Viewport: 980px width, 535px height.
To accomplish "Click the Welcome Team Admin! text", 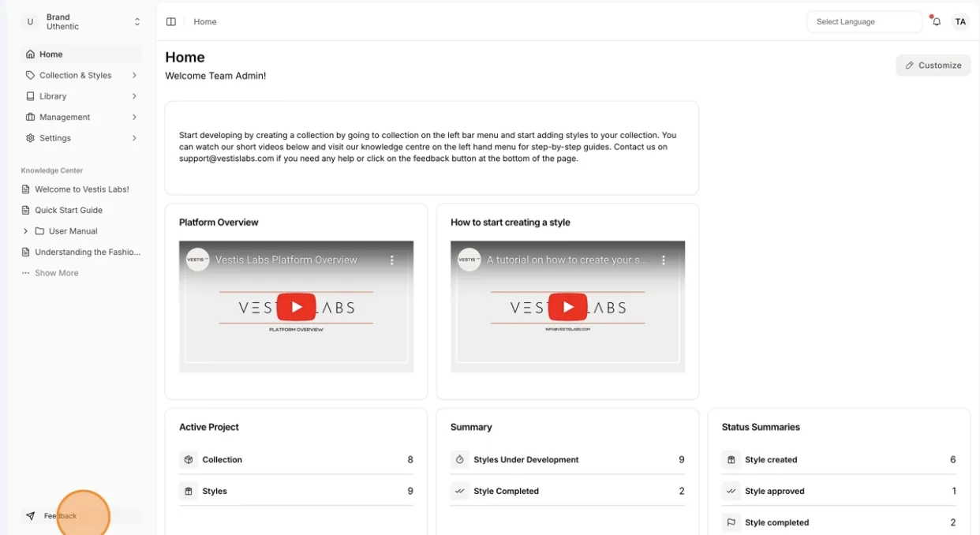I will click(215, 76).
